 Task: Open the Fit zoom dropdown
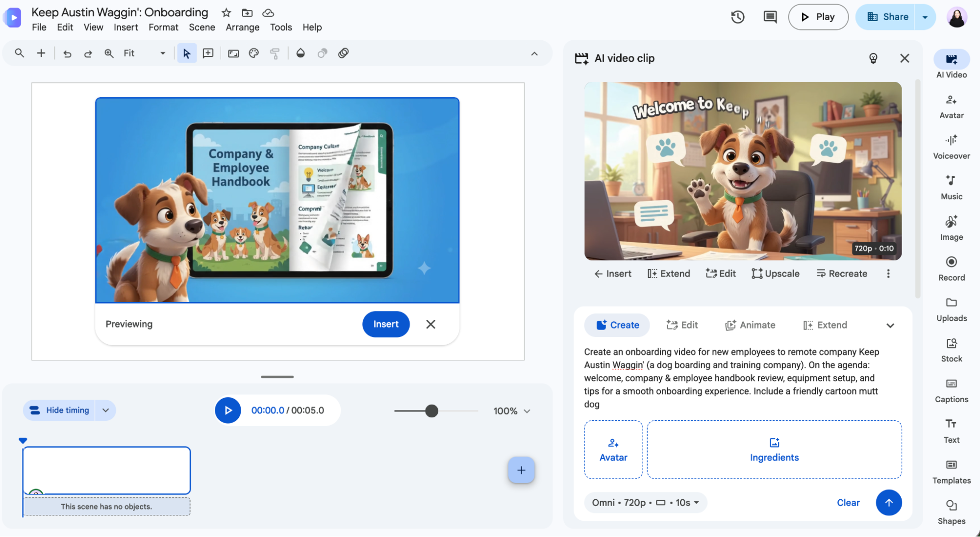[145, 53]
